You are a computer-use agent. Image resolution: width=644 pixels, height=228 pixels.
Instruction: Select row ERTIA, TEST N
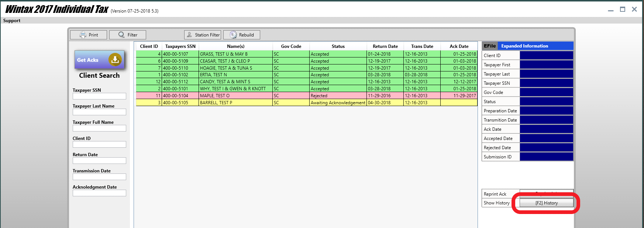pyautogui.click(x=307, y=75)
